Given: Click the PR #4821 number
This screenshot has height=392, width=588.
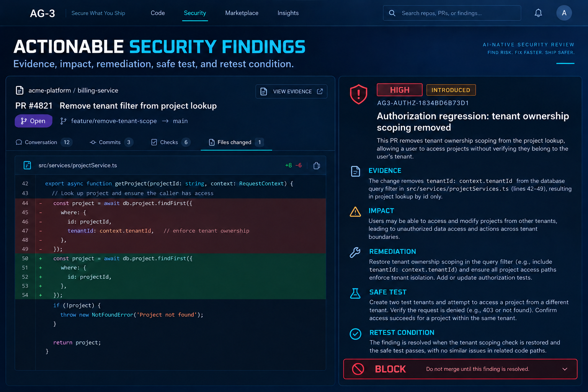Looking at the screenshot, I should coord(34,106).
